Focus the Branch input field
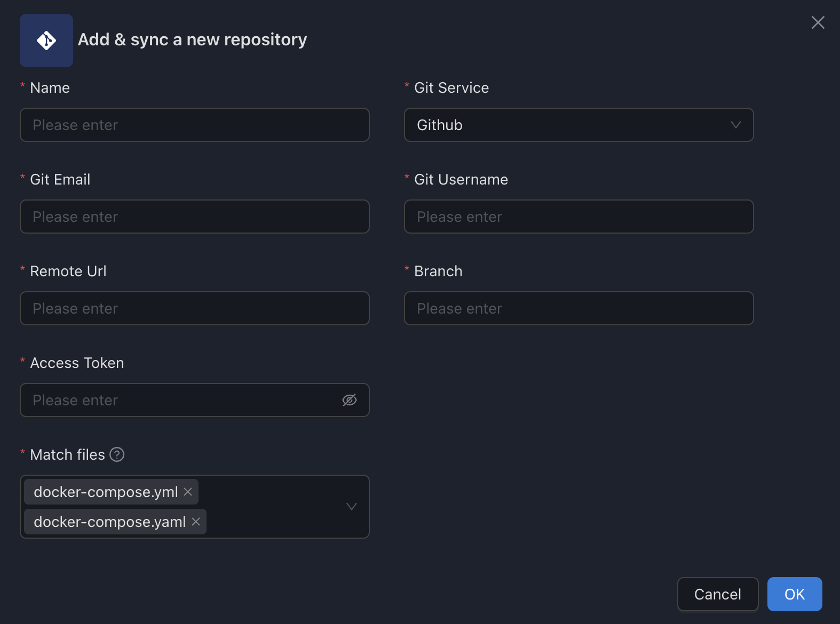Screen dimensions: 840x624 (579, 308)
